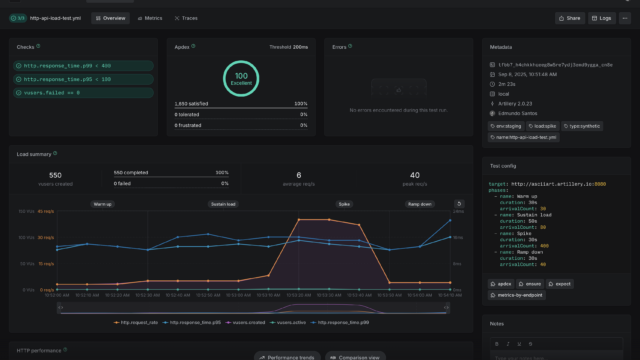Switch to the Traces tab
This screenshot has width=640, height=360.
186,18
